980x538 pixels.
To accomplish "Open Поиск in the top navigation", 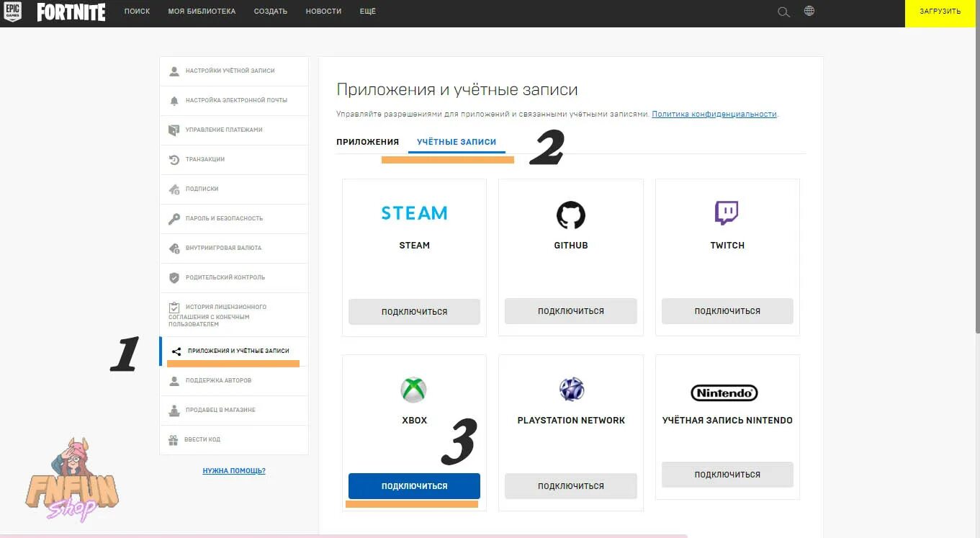I will click(137, 12).
